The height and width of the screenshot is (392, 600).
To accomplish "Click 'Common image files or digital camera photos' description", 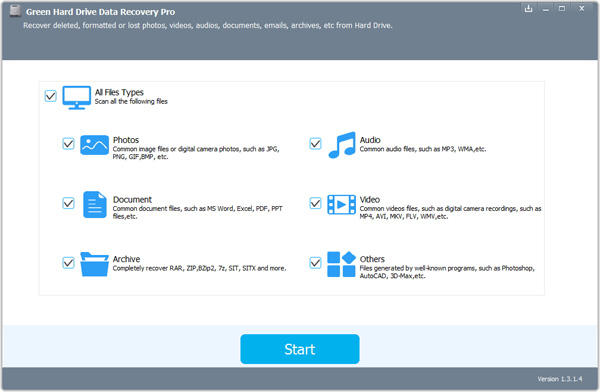I will point(196,153).
